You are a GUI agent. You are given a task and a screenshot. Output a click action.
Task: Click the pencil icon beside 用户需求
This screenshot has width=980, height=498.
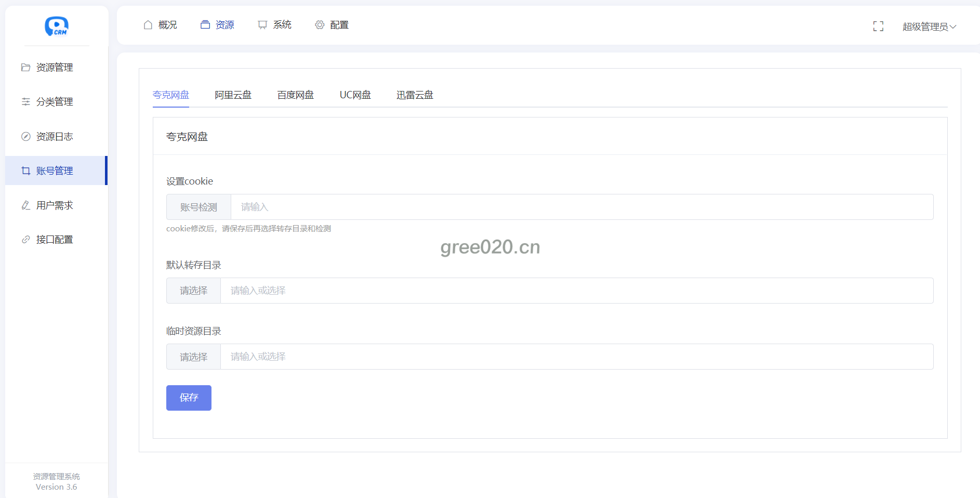click(25, 205)
